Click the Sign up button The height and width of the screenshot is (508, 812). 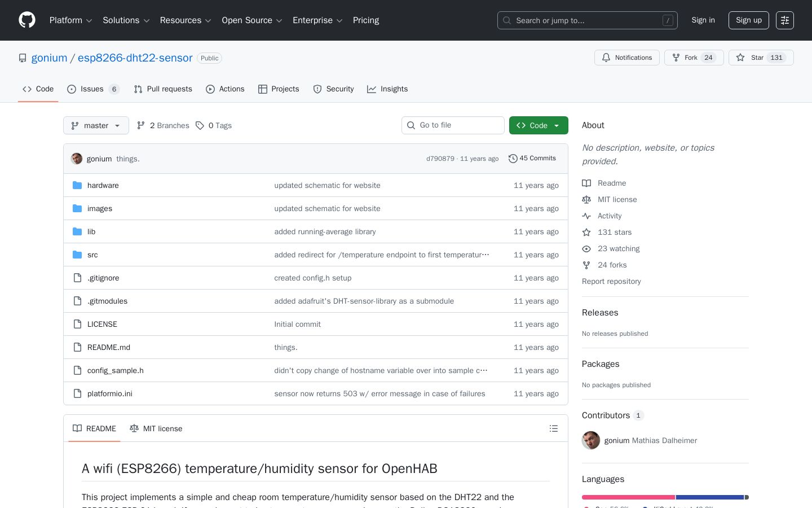pos(749,20)
